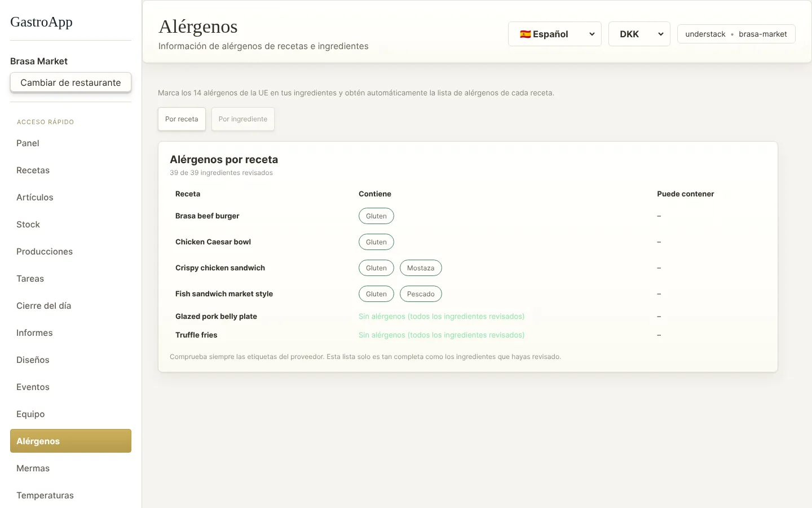
Task: Click the understack brasa-market badge
Action: (736, 34)
